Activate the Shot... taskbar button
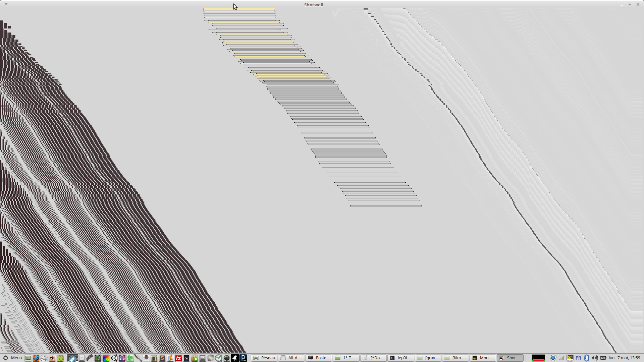Viewport: 644px width, 362px height. click(510, 358)
